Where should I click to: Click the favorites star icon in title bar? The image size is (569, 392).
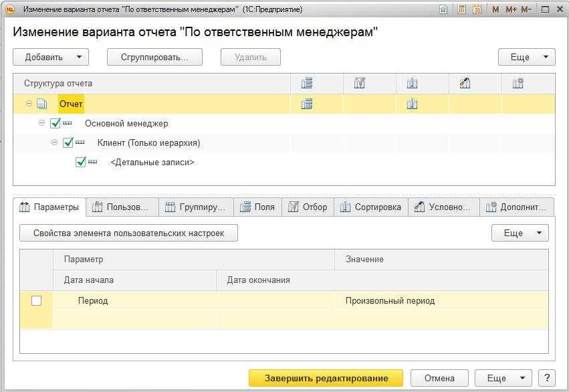[x=443, y=9]
